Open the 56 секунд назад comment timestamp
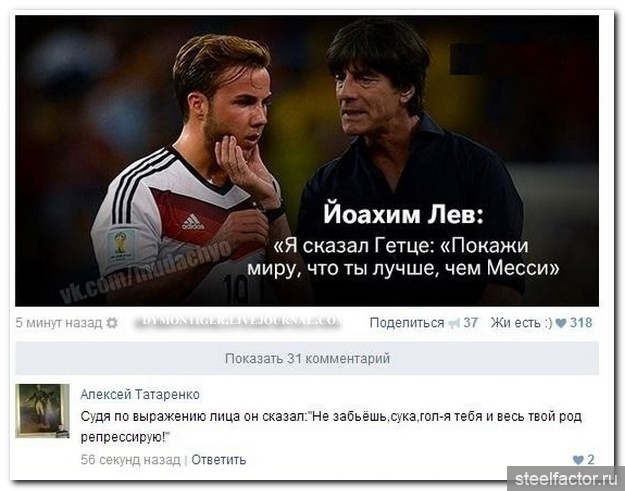625x491 pixels. (130, 460)
